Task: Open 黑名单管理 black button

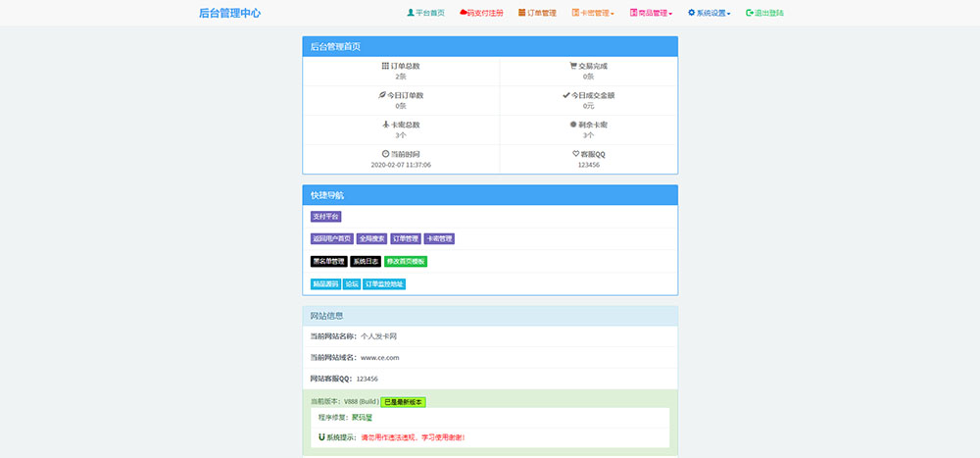Action: [x=328, y=262]
